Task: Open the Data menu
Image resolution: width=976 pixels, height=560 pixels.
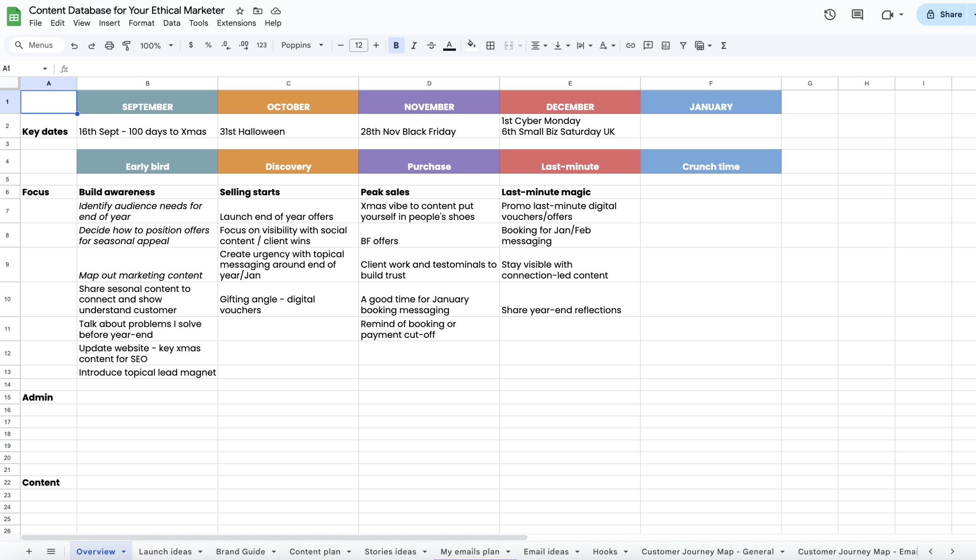Action: point(172,23)
